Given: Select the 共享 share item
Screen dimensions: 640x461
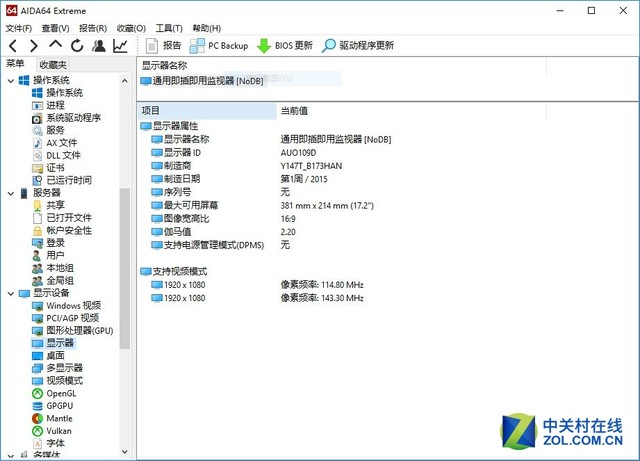Looking at the screenshot, I should pyautogui.click(x=49, y=205).
